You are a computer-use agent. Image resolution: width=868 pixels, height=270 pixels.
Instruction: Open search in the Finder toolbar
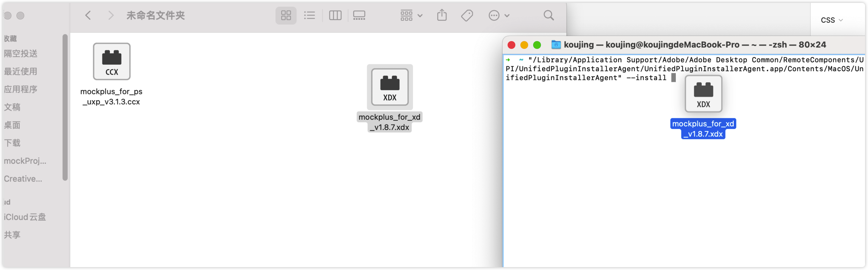click(x=549, y=15)
